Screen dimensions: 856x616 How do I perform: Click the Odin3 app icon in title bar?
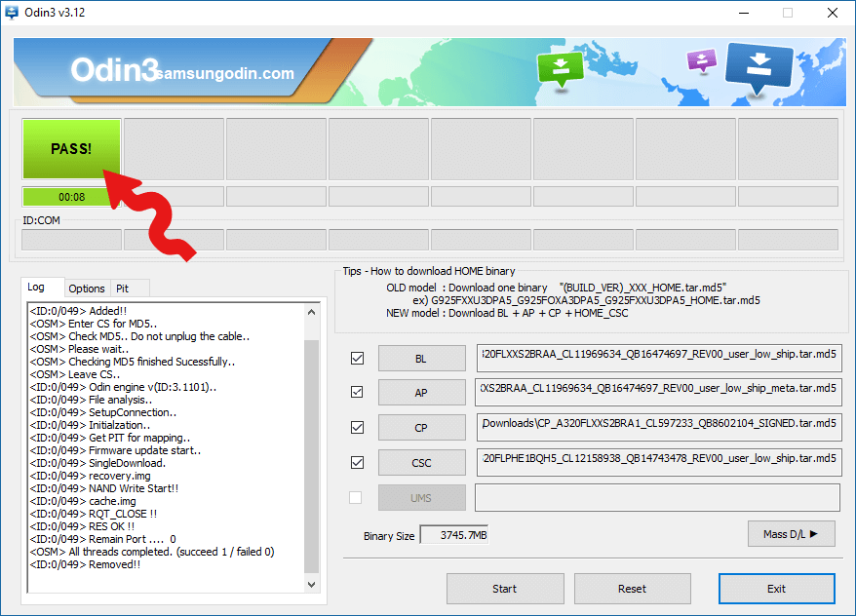tap(12, 12)
